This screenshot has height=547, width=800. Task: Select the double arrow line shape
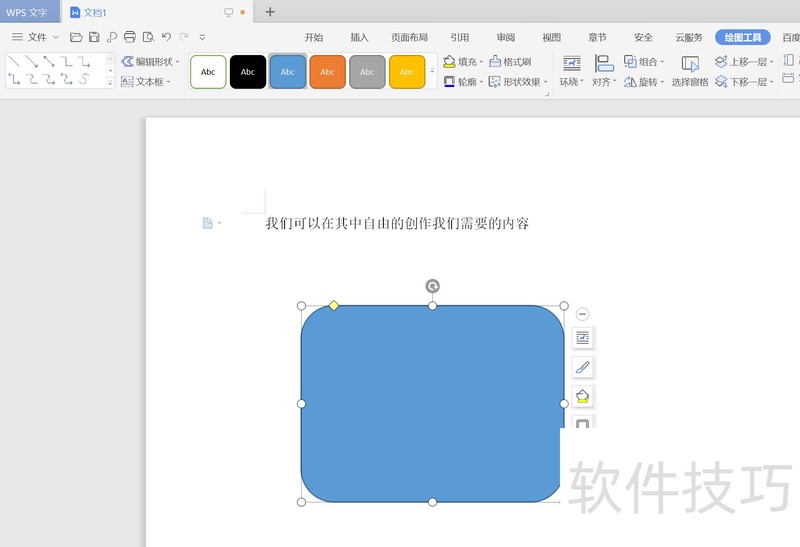[49, 62]
